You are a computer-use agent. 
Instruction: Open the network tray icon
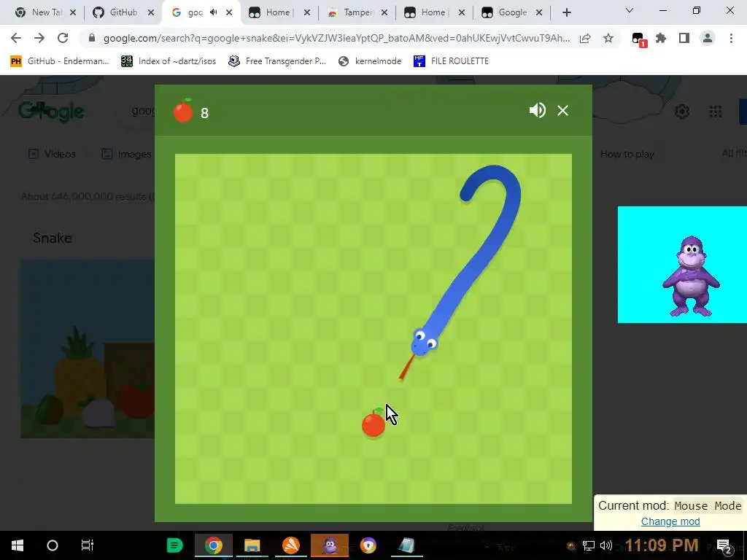pyautogui.click(x=589, y=545)
